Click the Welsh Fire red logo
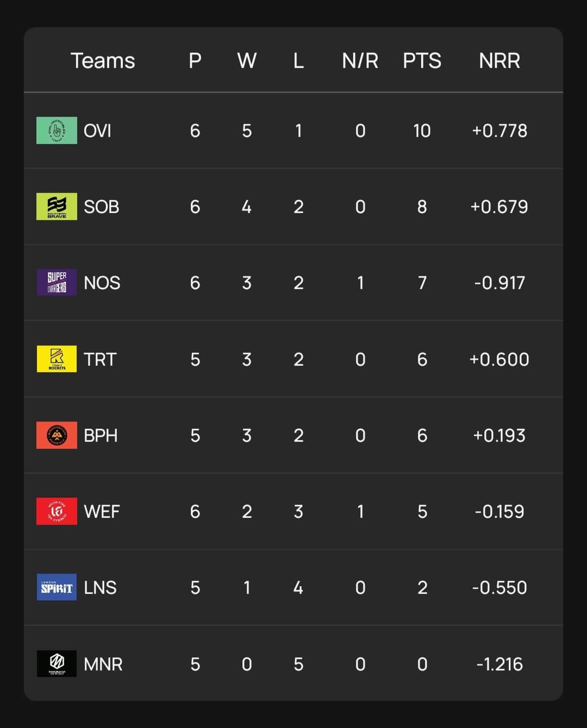The width and height of the screenshot is (587, 728). tap(57, 511)
